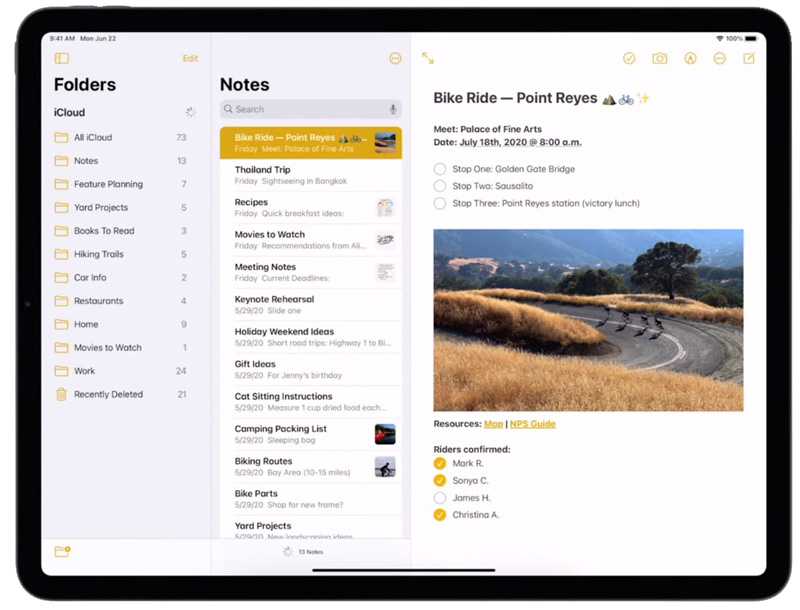The width and height of the screenshot is (800, 610).
Task: Open the Yard Projects folder
Action: click(x=120, y=208)
